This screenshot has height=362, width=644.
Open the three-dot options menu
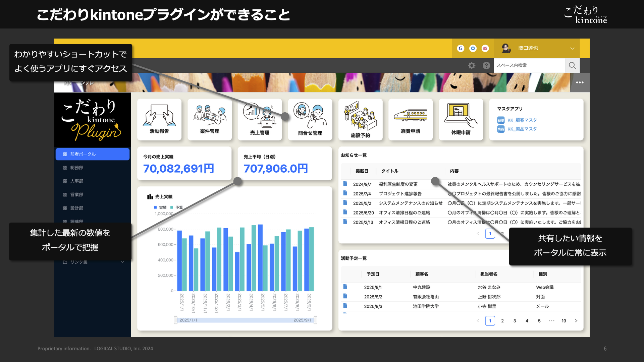(x=580, y=82)
